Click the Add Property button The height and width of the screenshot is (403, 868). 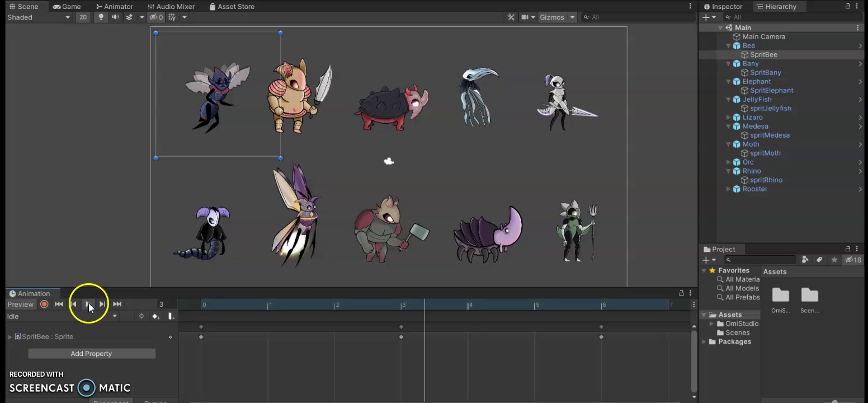click(x=92, y=354)
